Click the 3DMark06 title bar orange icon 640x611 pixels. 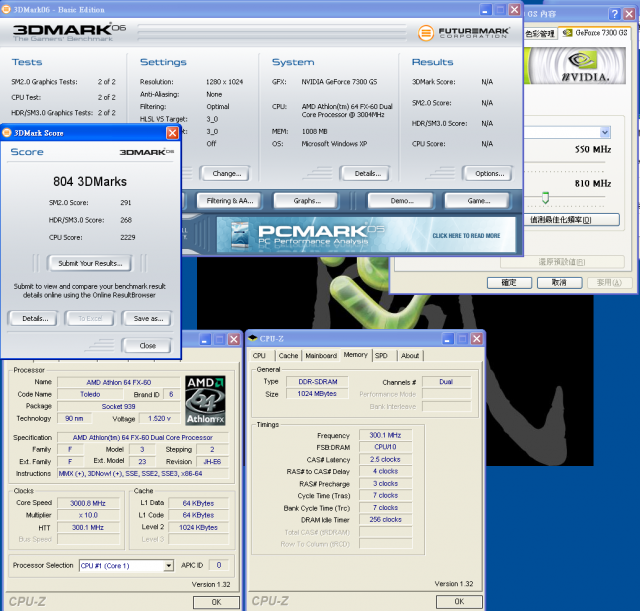tap(6, 9)
